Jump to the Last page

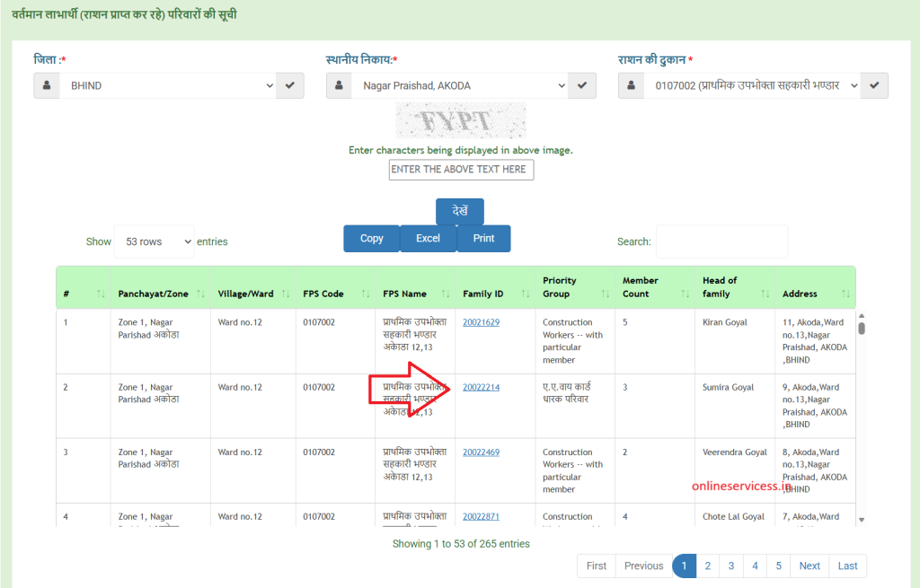847,566
